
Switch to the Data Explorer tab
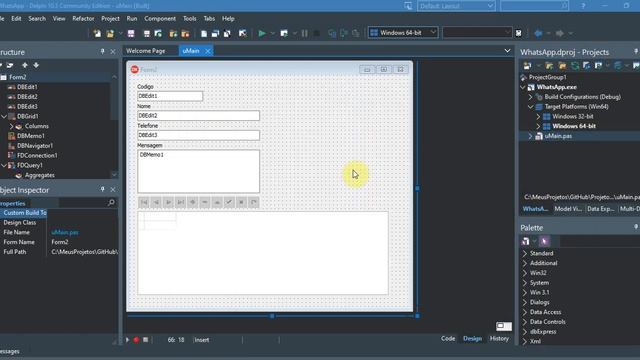600,209
